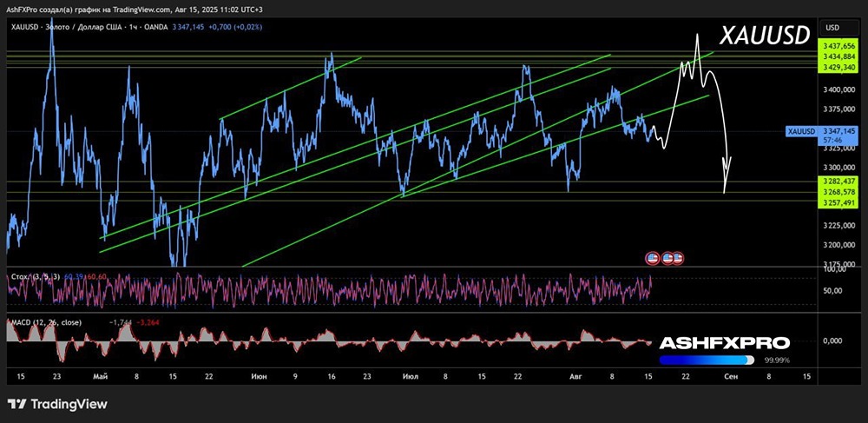Click the large XAUUSD text annotation
This screenshot has width=868, height=423.
(x=765, y=35)
